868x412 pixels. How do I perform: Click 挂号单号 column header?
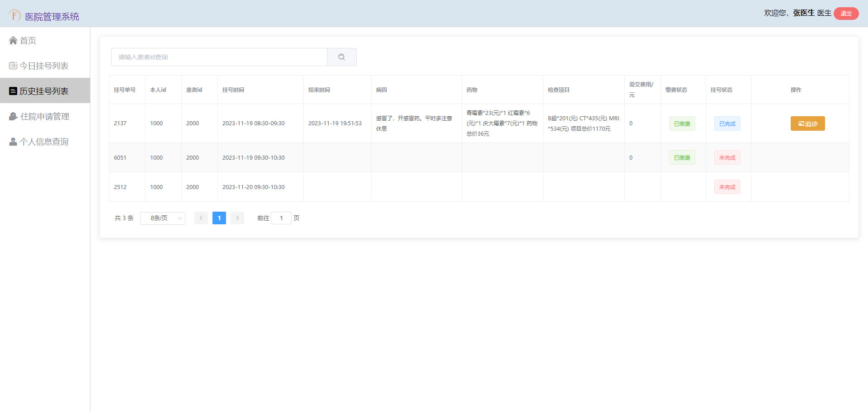click(127, 90)
